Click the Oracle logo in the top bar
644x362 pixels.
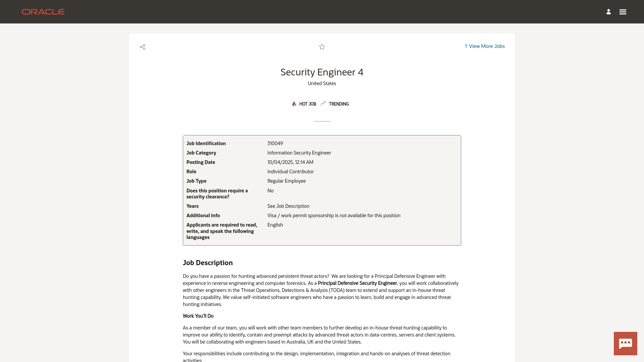tap(43, 11)
